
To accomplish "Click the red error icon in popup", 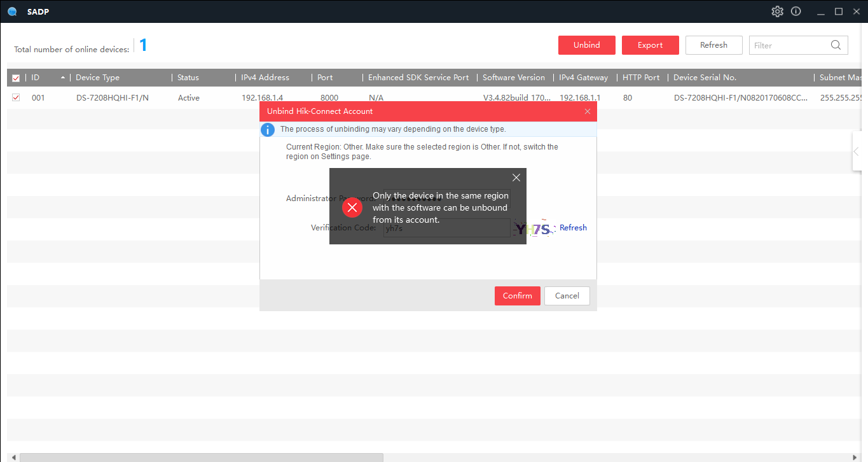I will point(352,208).
